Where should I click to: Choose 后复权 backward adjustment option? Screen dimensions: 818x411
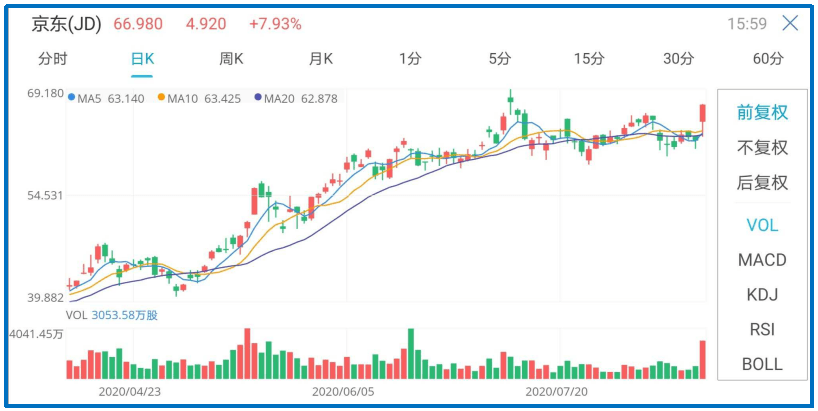(x=762, y=182)
